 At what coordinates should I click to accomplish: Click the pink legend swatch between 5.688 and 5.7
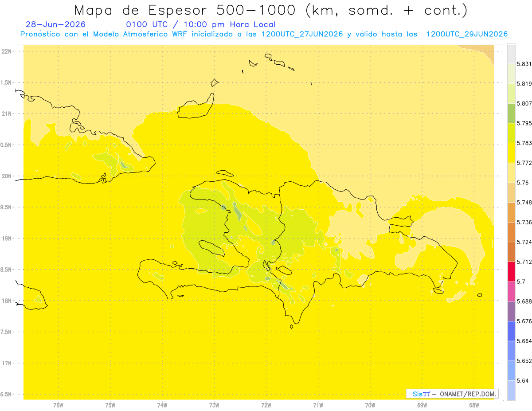click(511, 291)
